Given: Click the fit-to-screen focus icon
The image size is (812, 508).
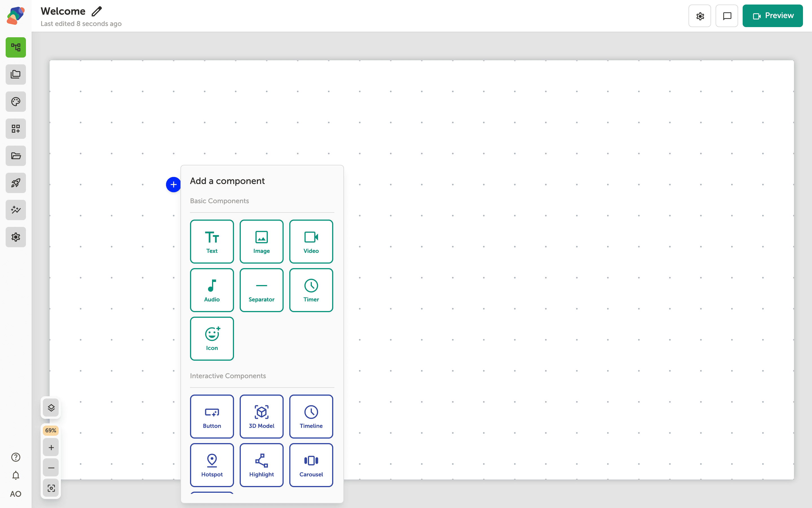Looking at the screenshot, I should click(x=51, y=488).
